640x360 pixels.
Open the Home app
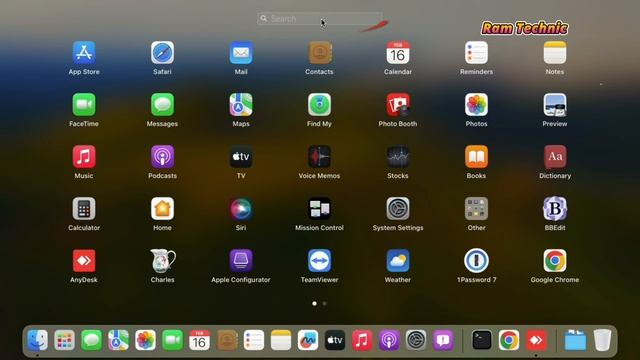(x=162, y=209)
